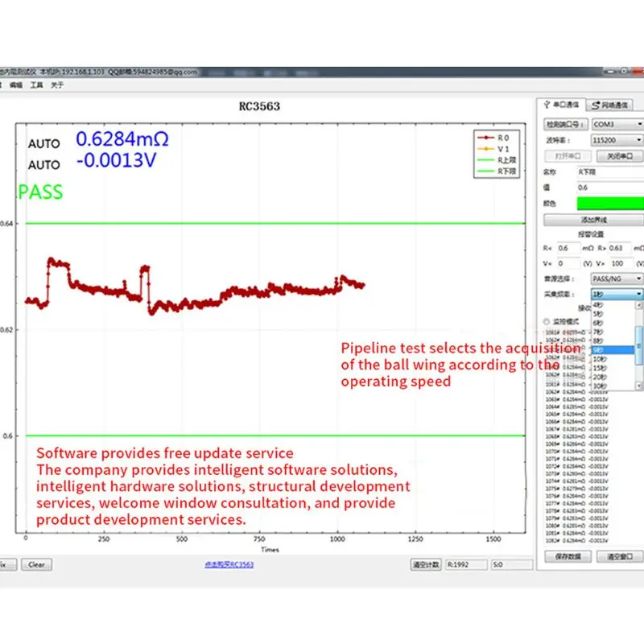Click the V< alarm field showing 0
The image size is (644, 644).
568,263
